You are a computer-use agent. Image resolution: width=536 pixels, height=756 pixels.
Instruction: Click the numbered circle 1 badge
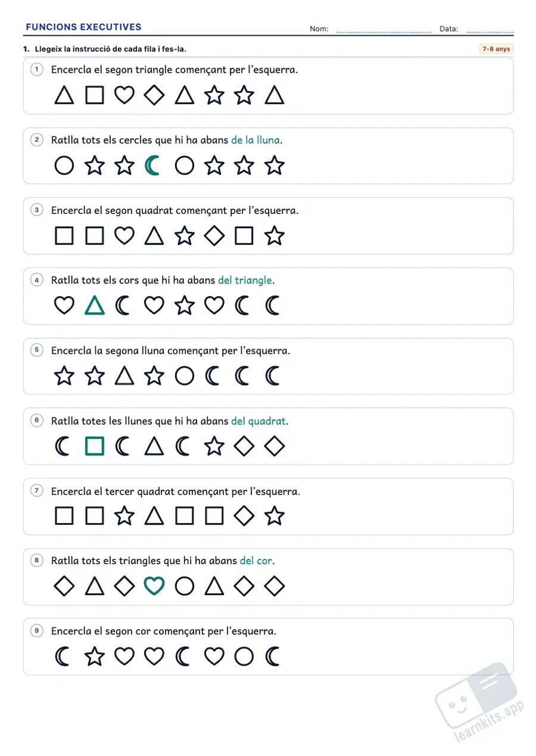point(38,70)
